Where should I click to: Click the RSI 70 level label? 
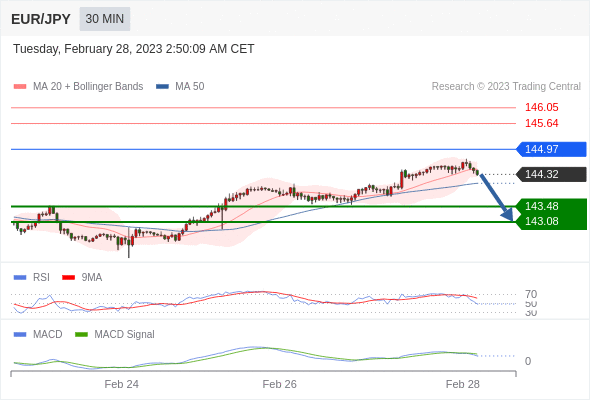(x=531, y=294)
